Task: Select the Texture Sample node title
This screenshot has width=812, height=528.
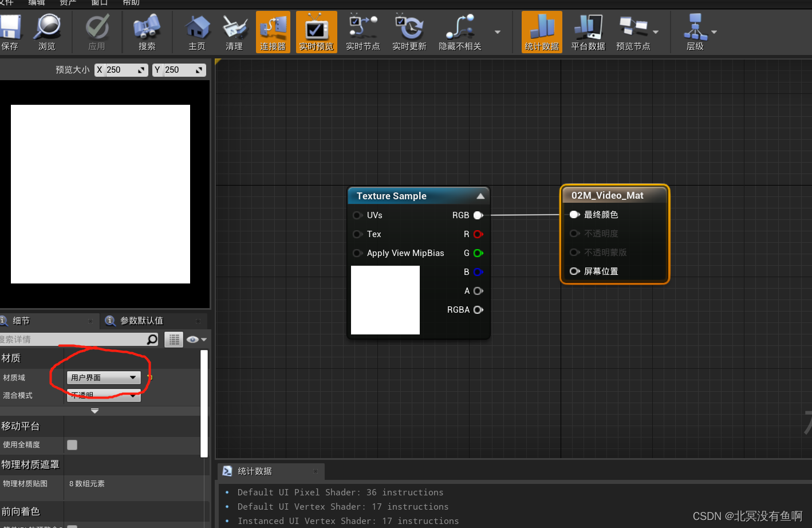Action: point(392,196)
